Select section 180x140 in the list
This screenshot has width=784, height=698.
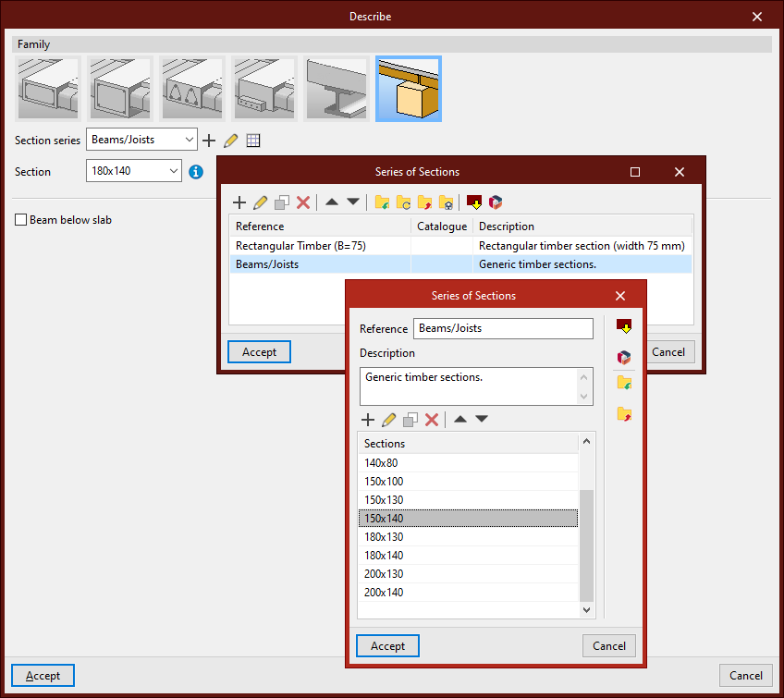coord(469,556)
